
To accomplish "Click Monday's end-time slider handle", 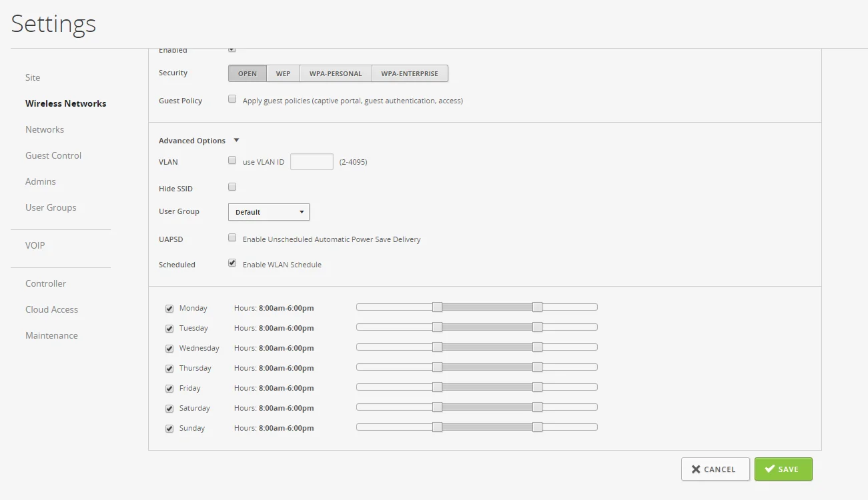I will (x=537, y=307).
